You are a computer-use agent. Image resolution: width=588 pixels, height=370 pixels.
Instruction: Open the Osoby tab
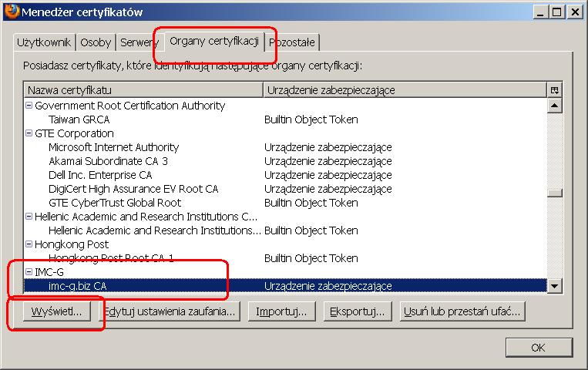pyautogui.click(x=96, y=42)
